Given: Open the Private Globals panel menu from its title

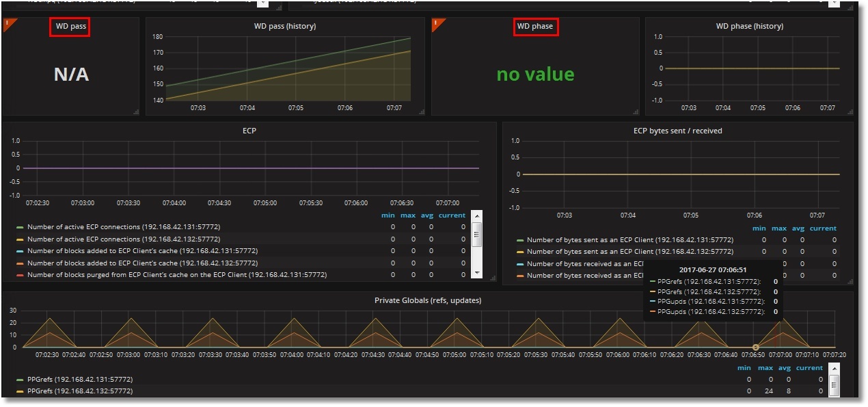Looking at the screenshot, I should click(x=428, y=300).
